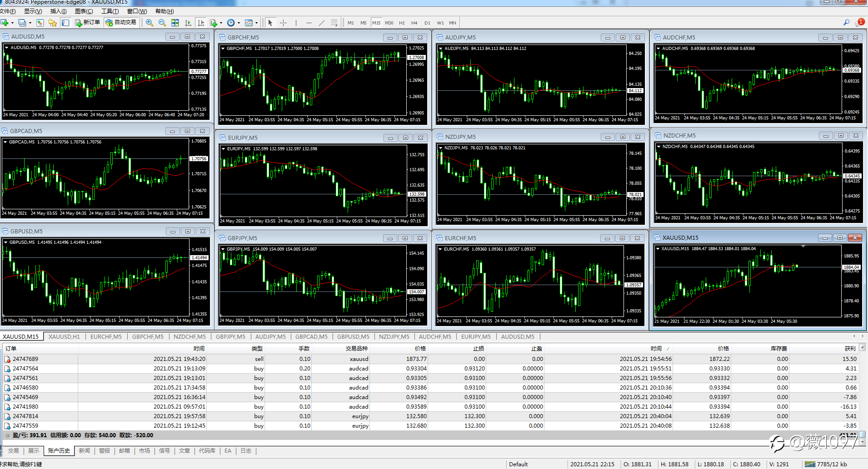This screenshot has width=868, height=469.
Task: Click the zoom in magnifier icon
Action: 149,23
